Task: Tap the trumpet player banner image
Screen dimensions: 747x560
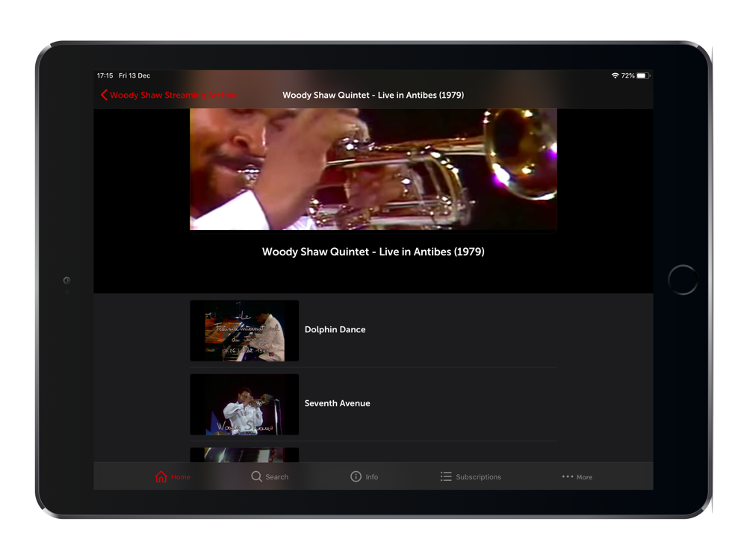Action: click(x=373, y=169)
